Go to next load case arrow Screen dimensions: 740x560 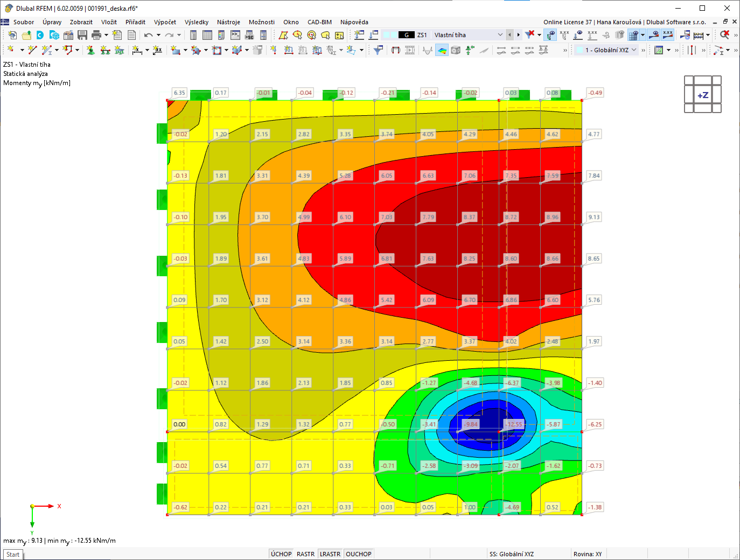tap(519, 35)
